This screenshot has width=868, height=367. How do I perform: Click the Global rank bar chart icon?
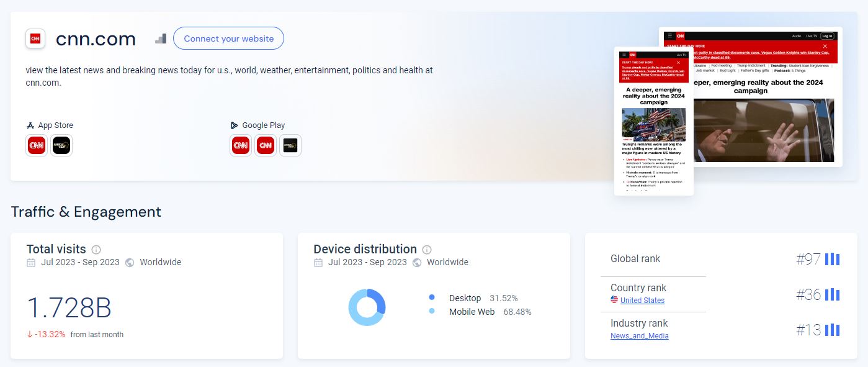(x=832, y=259)
